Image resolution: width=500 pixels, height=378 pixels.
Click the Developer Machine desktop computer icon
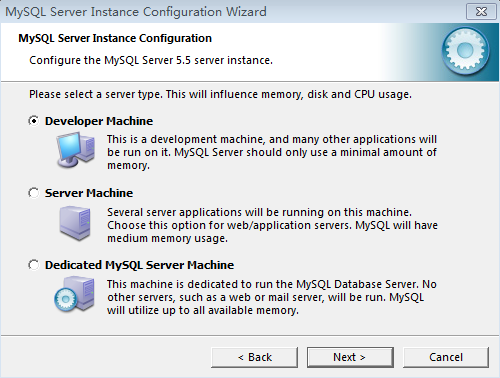coord(75,149)
